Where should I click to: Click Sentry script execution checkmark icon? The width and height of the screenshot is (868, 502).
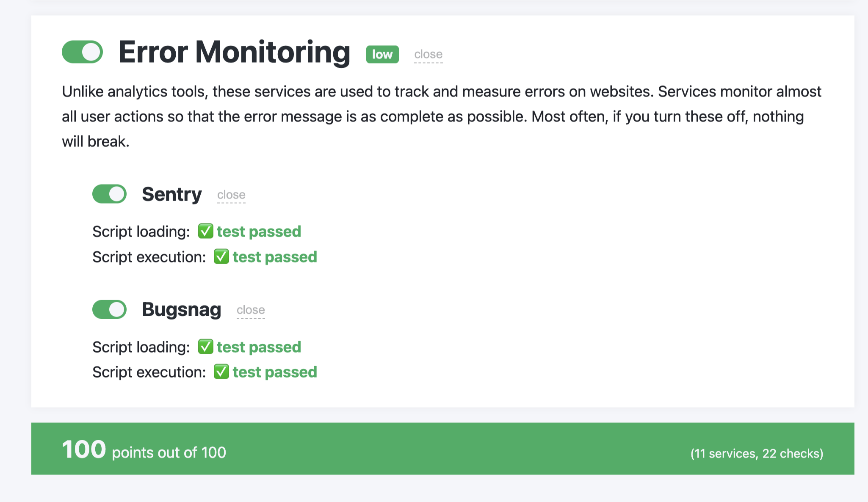(221, 257)
